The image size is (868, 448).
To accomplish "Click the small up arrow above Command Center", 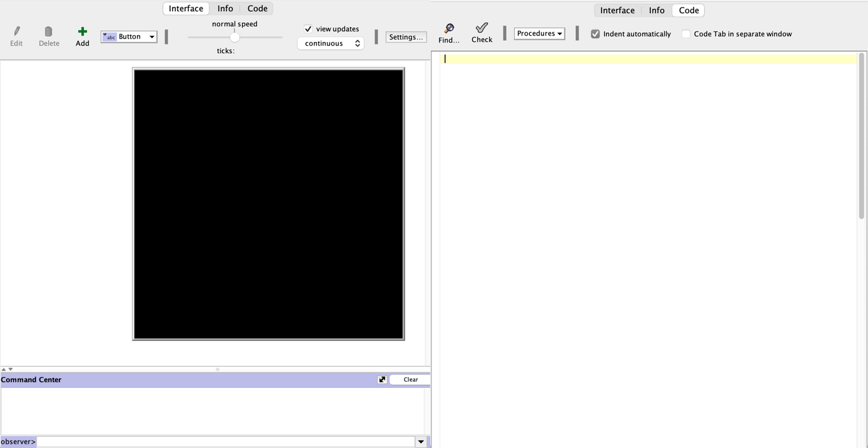I will (4, 369).
